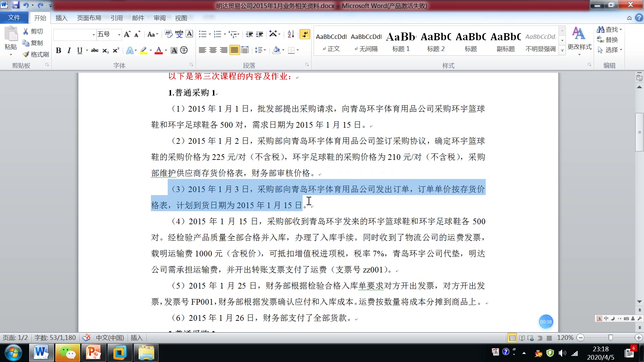Toggle show/hide paragraph marks
The height and width of the screenshot is (362, 644).
[x=305, y=34]
